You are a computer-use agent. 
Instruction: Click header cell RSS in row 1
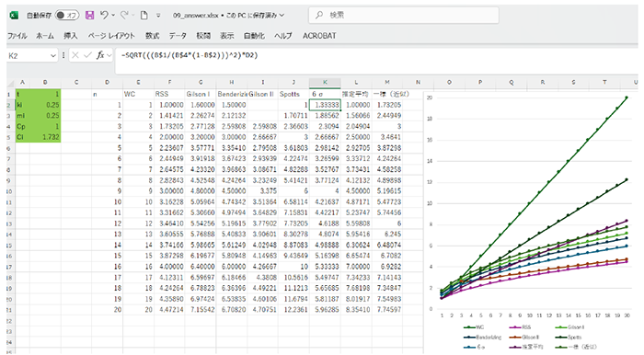tap(169, 94)
